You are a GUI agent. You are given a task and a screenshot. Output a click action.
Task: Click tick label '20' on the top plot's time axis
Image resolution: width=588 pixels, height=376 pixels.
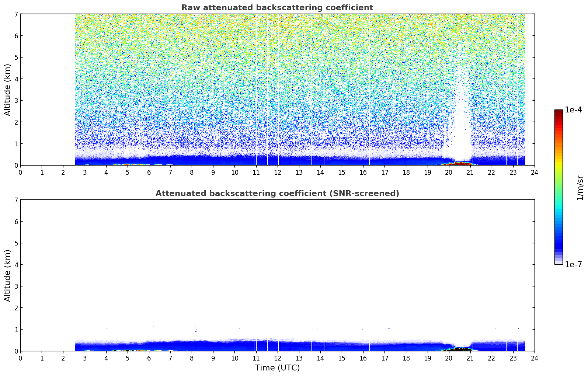(x=449, y=173)
